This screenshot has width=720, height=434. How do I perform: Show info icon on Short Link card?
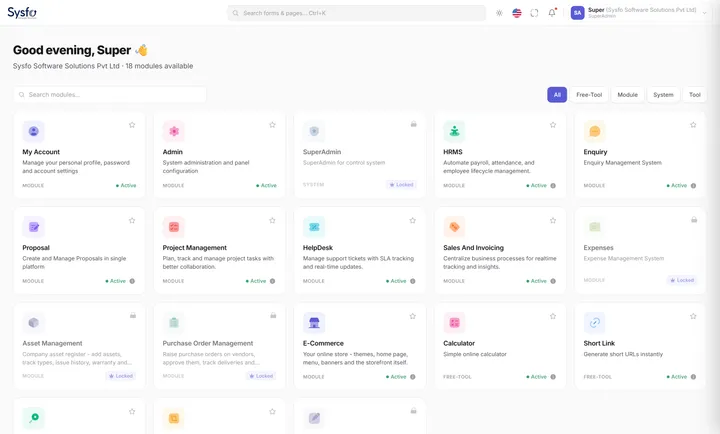pos(693,377)
